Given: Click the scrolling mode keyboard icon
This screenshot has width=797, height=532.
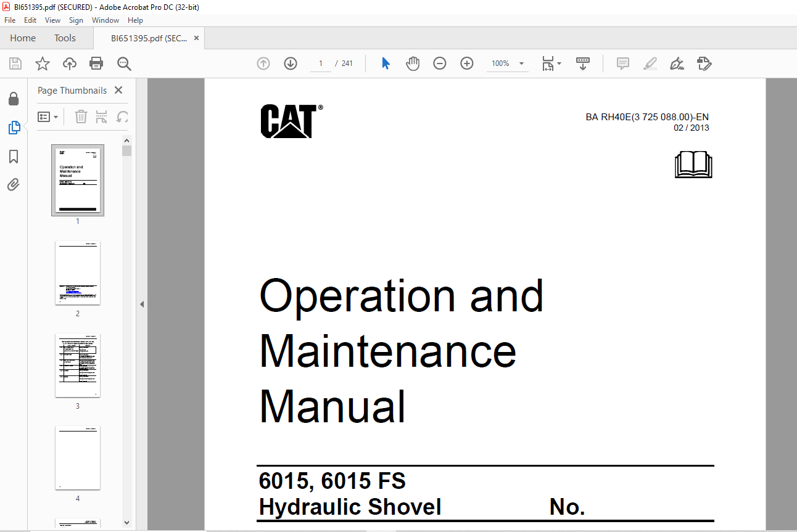Looking at the screenshot, I should (x=583, y=63).
